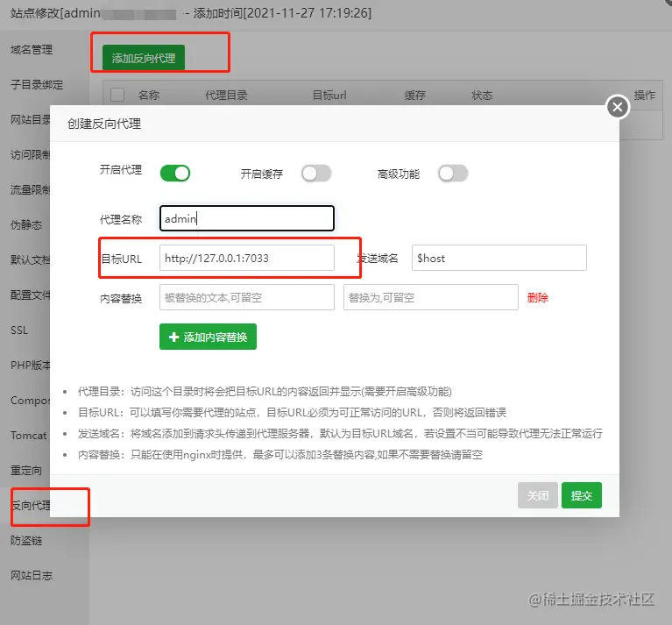
Task: Select the 反向代理 sidebar tab
Action: [x=31, y=506]
